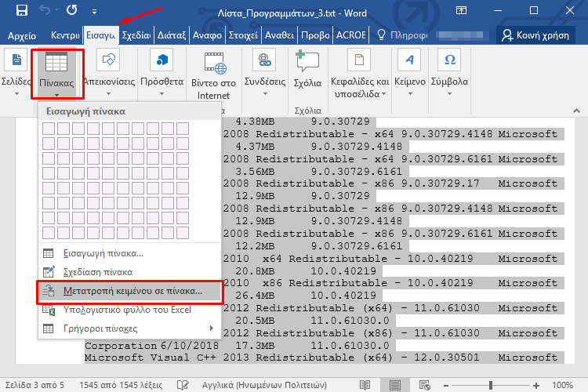Open the Ribbon Display Options icon
The image size is (588, 392).
point(461,10)
